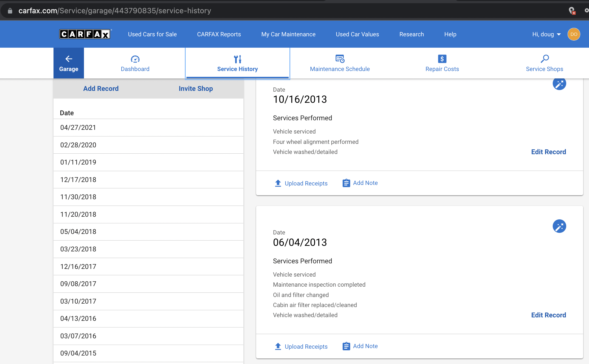Click the DO user avatar

574,34
